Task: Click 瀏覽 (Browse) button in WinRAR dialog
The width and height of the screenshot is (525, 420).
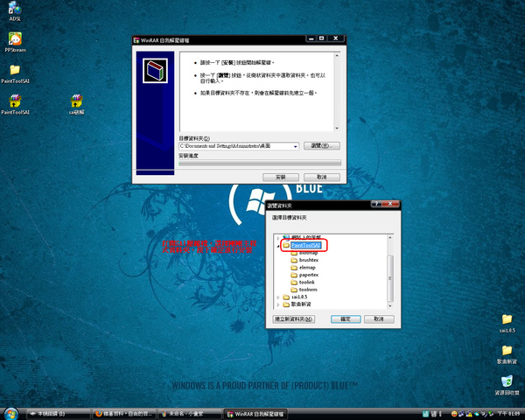Action: click(322, 146)
